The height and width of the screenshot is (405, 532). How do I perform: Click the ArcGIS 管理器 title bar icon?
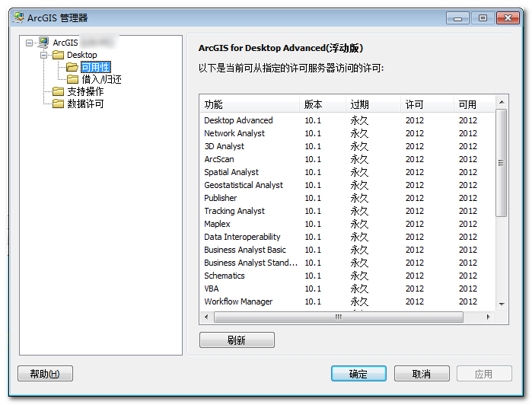(19, 18)
